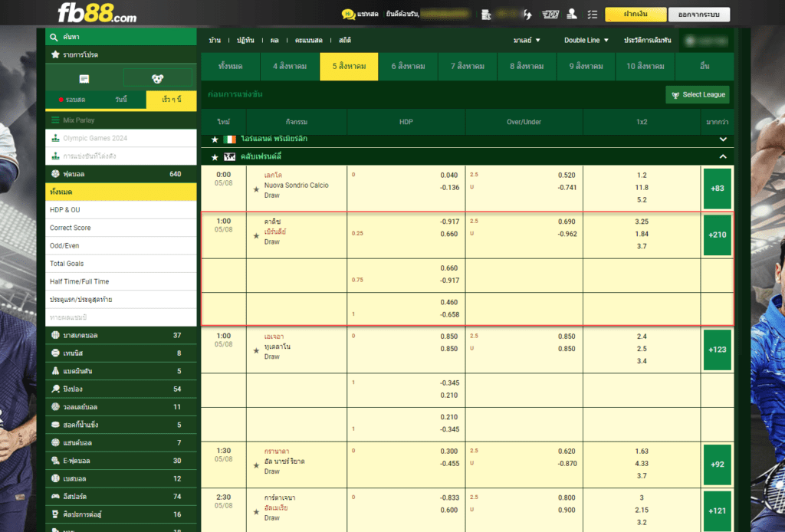Open the odds type dropdown next to Double Line
The height and width of the screenshot is (532, 785).
click(527, 40)
